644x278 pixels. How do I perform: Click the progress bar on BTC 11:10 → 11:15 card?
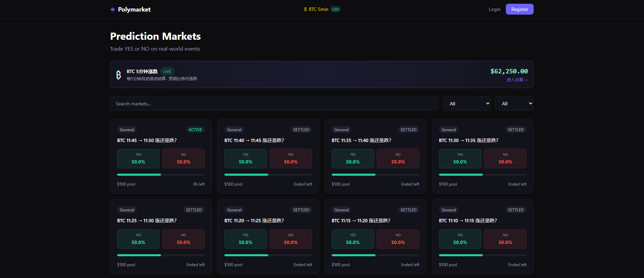pyautogui.click(x=483, y=255)
